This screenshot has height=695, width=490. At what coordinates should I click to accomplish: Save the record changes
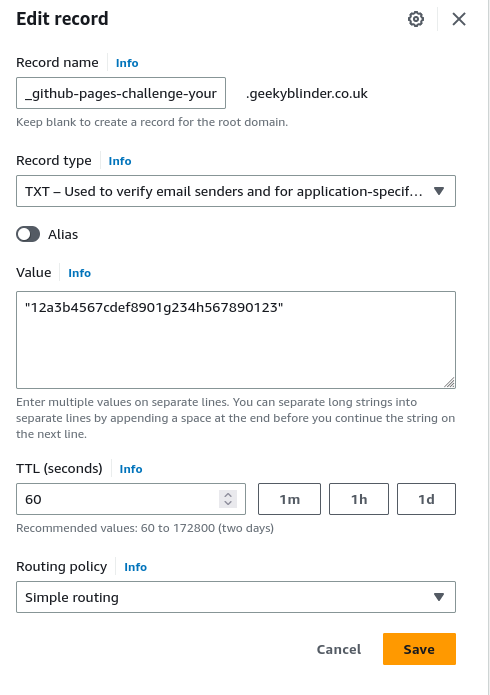click(x=419, y=649)
